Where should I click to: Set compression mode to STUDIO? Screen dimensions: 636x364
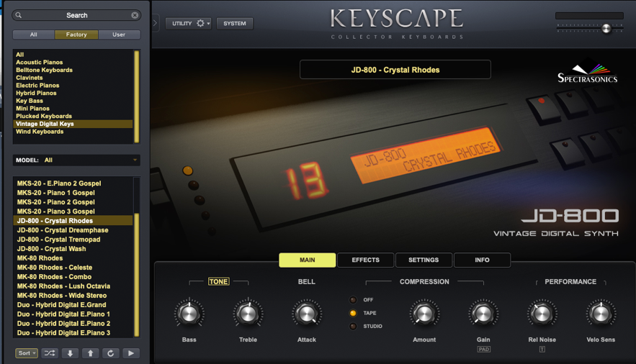(353, 327)
